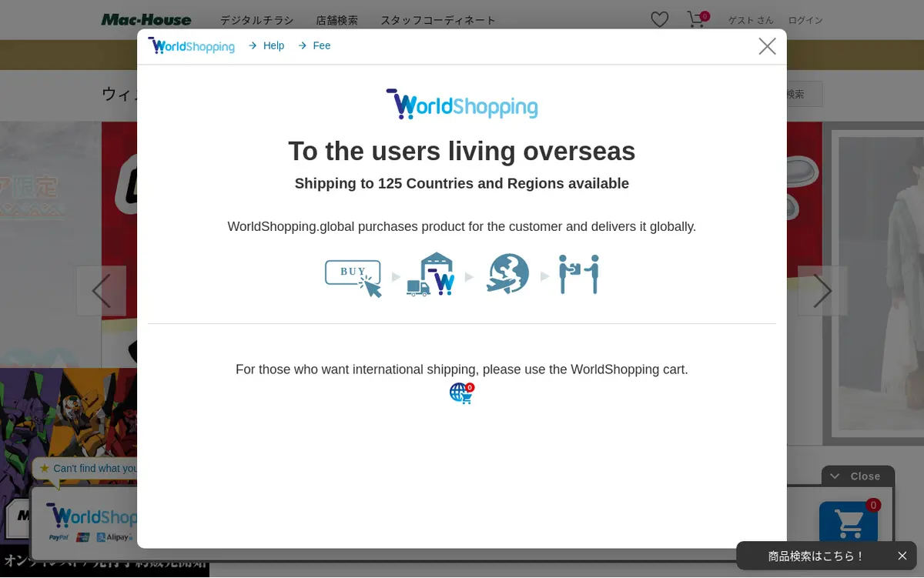Open the wishlist heart icon in site header
The width and height of the screenshot is (924, 578).
pos(659,20)
